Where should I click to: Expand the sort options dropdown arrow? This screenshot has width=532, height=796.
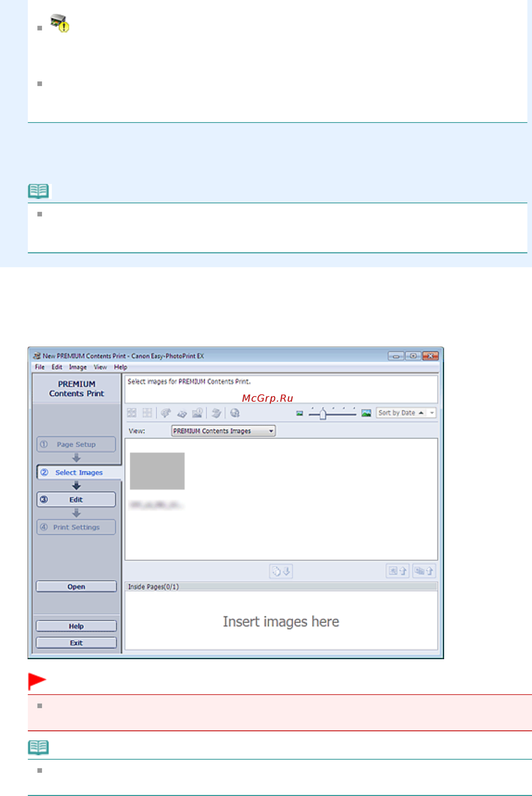click(x=432, y=413)
